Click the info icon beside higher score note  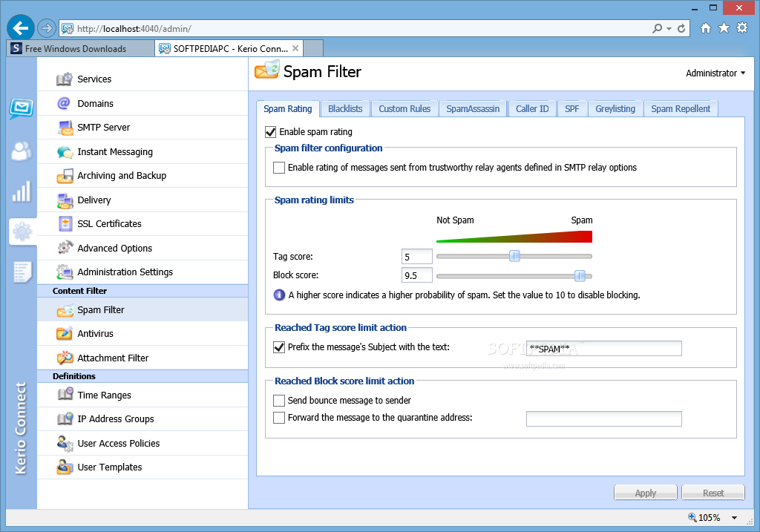[x=279, y=295]
